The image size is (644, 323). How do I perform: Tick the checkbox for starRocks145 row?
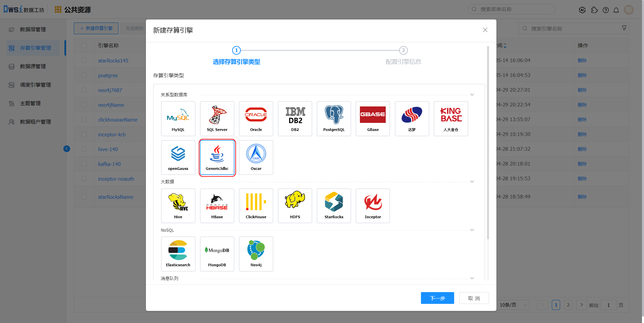[84, 60]
